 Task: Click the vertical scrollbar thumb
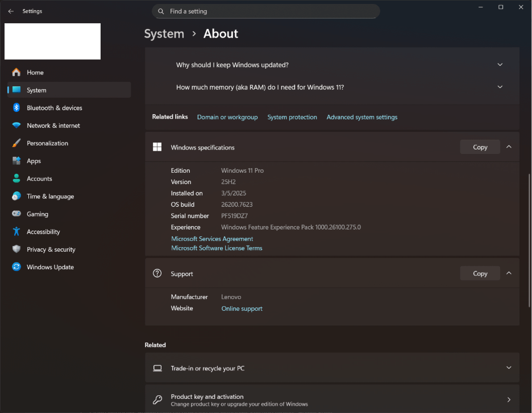529,241
